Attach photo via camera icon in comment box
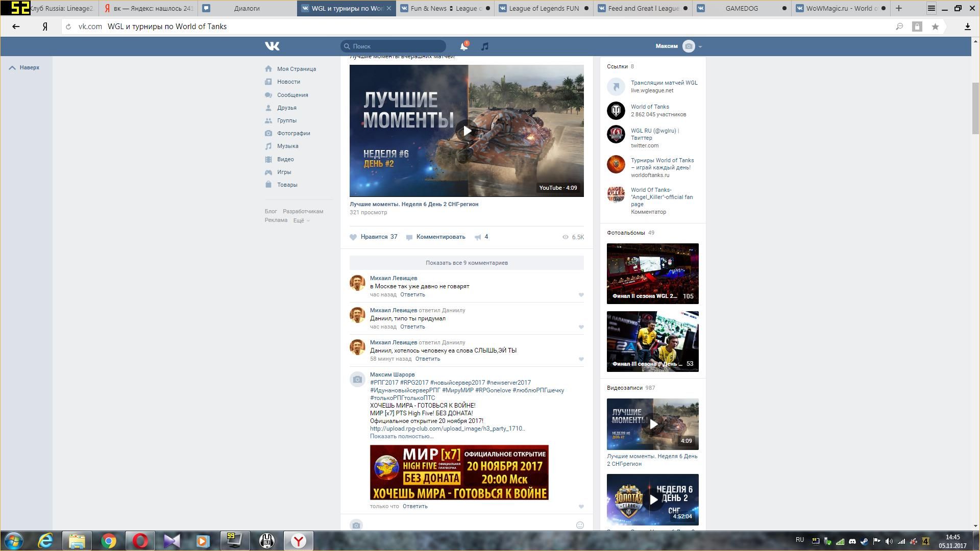The image size is (980, 551). point(356,525)
